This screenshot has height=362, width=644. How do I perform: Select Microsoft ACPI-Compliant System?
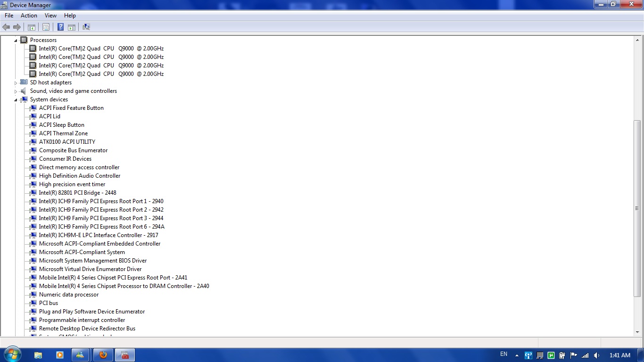(82, 252)
